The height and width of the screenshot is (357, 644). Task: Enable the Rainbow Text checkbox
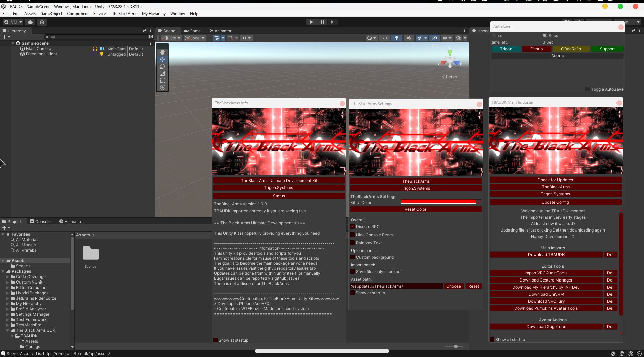(352, 243)
